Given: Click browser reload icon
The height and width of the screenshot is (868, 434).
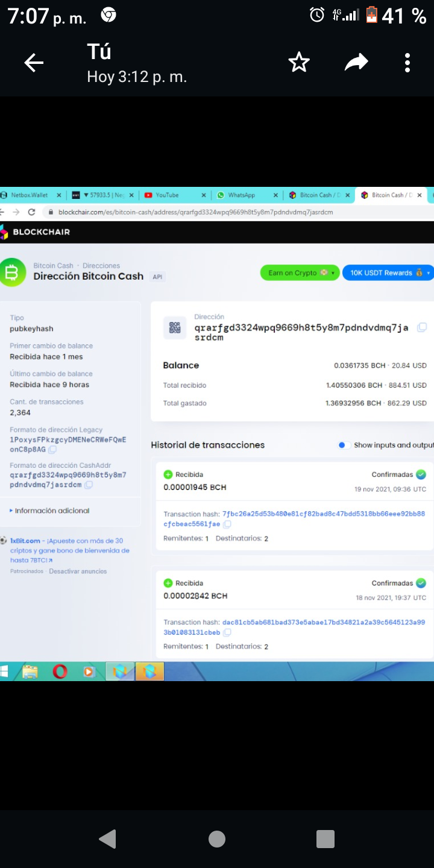Looking at the screenshot, I should (x=31, y=212).
